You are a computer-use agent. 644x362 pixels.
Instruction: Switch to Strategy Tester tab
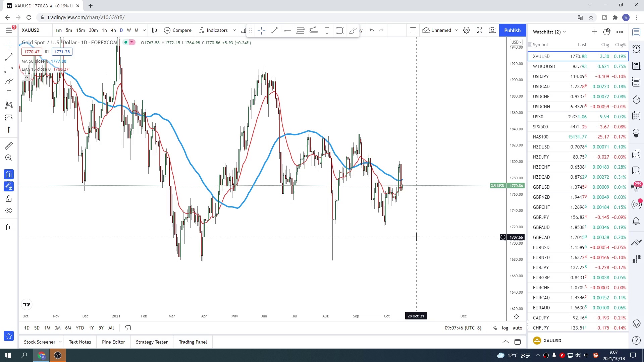pos(152,342)
